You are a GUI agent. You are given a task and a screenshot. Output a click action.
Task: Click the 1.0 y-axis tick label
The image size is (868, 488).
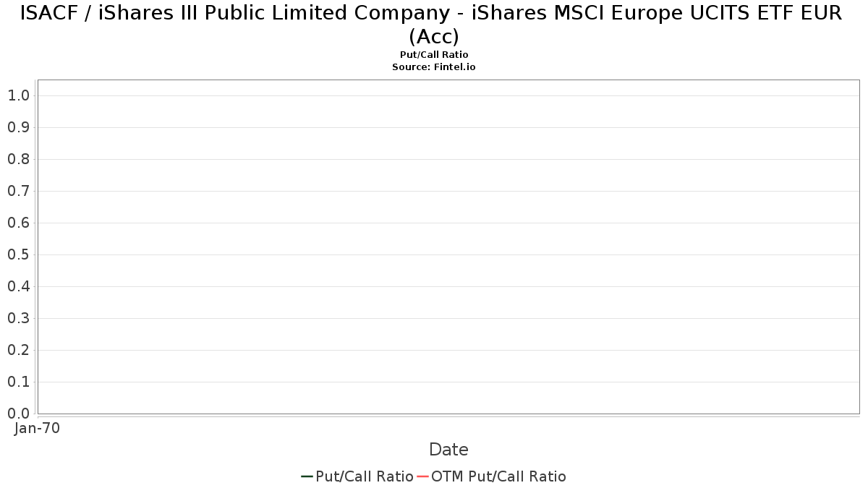tap(19, 95)
